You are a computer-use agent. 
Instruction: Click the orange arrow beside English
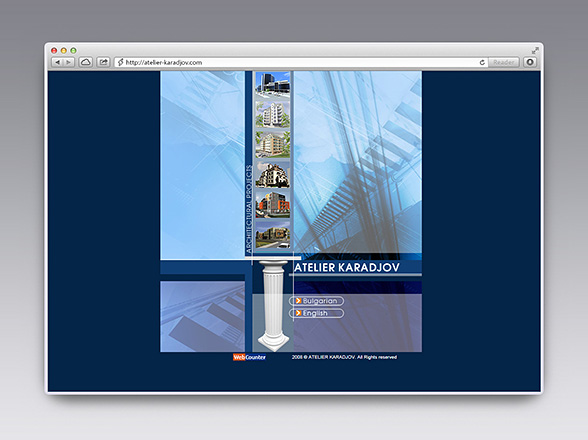(298, 313)
